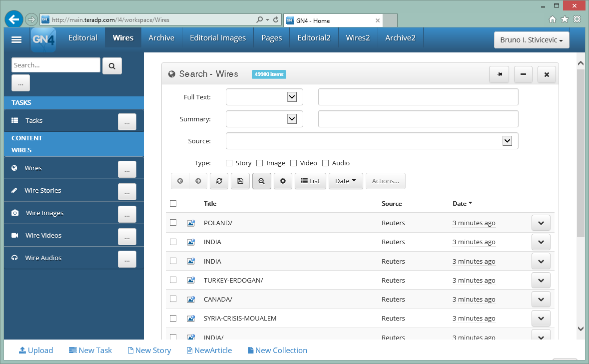589x364 pixels.
Task: Click the Upload link
Action: [36, 350]
